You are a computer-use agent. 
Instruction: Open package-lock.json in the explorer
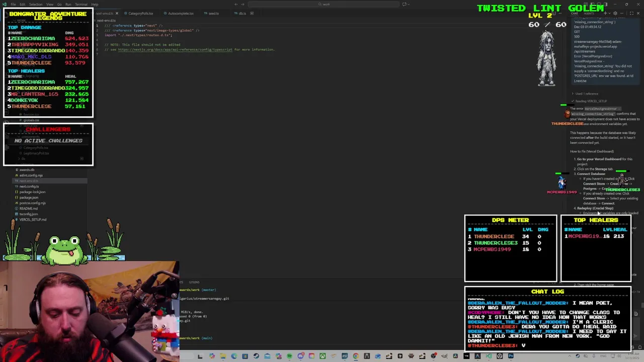pyautogui.click(x=32, y=192)
